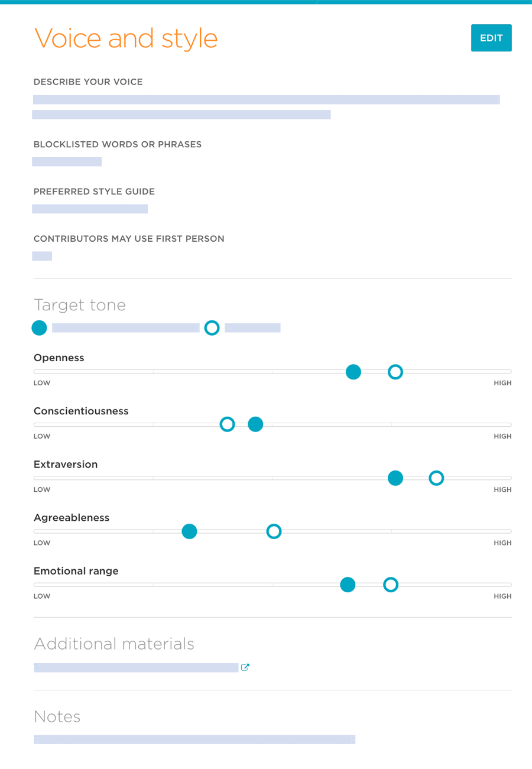Screen dimensions: 532x769
Task: Click the hollow handle on the Openness slider
Action: tap(396, 372)
